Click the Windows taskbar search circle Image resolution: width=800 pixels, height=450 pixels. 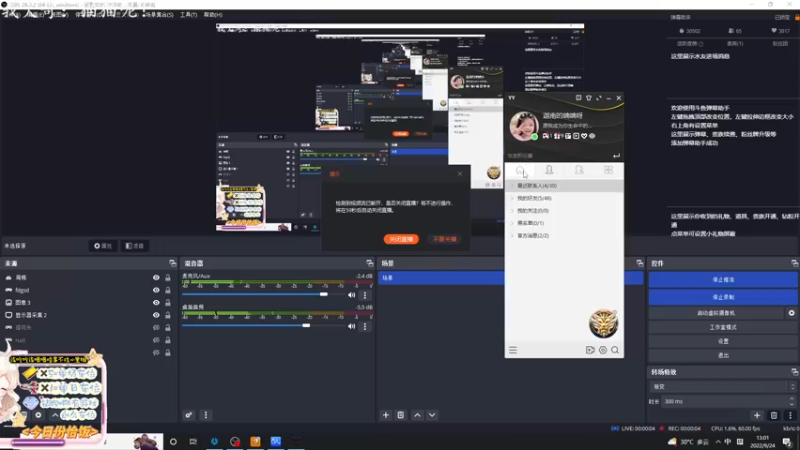[x=173, y=441]
